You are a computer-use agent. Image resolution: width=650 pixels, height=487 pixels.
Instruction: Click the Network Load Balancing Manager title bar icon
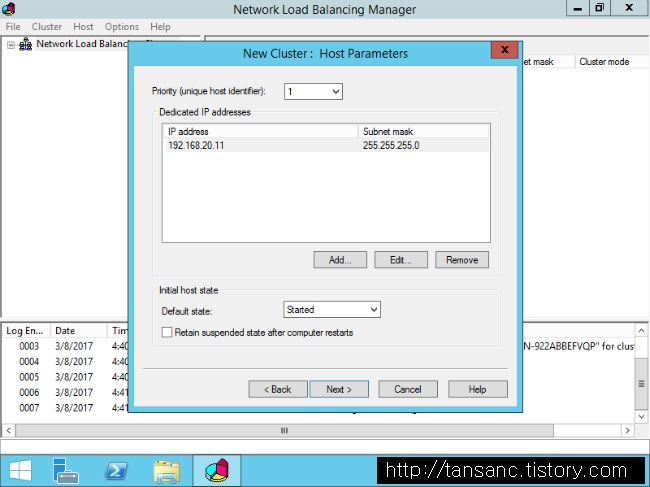[x=8, y=8]
